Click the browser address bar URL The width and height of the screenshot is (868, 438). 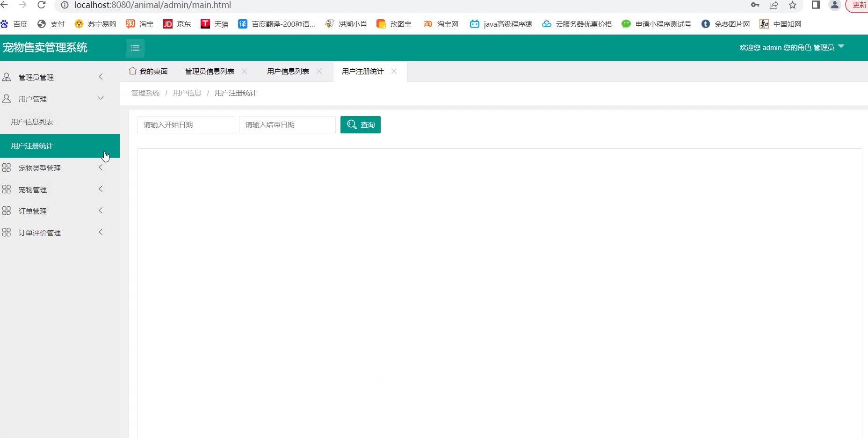[152, 5]
